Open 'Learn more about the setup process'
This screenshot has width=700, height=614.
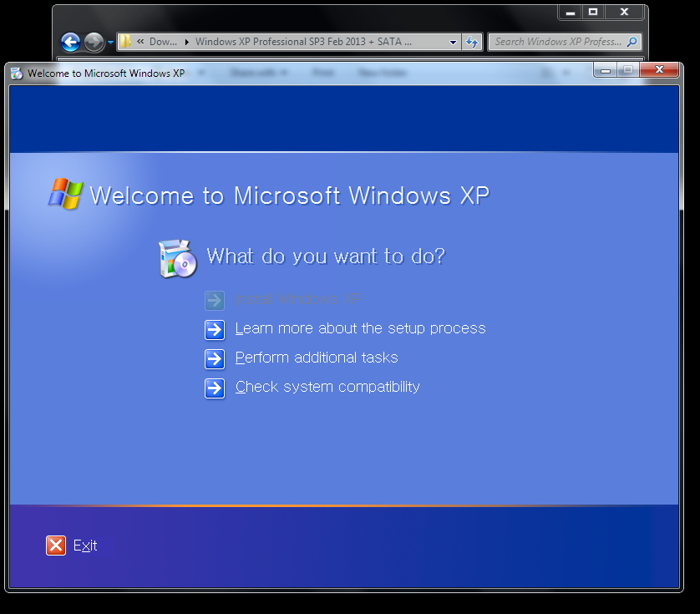(360, 328)
